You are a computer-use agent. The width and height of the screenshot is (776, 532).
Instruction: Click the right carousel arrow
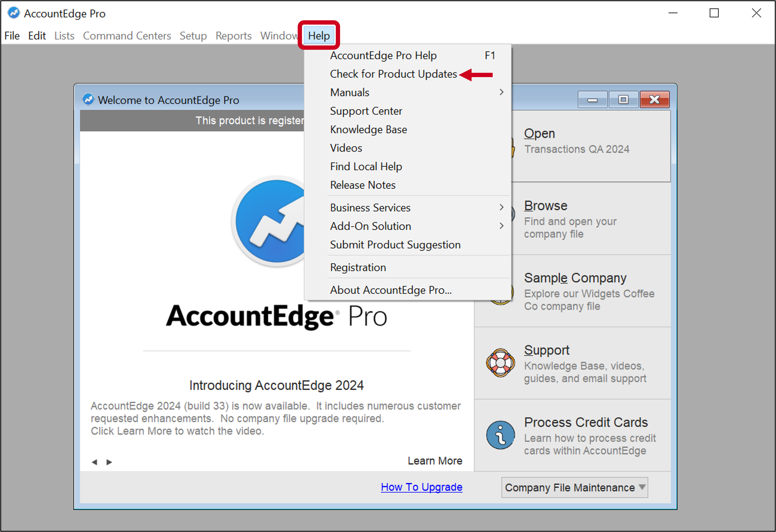[x=109, y=462]
